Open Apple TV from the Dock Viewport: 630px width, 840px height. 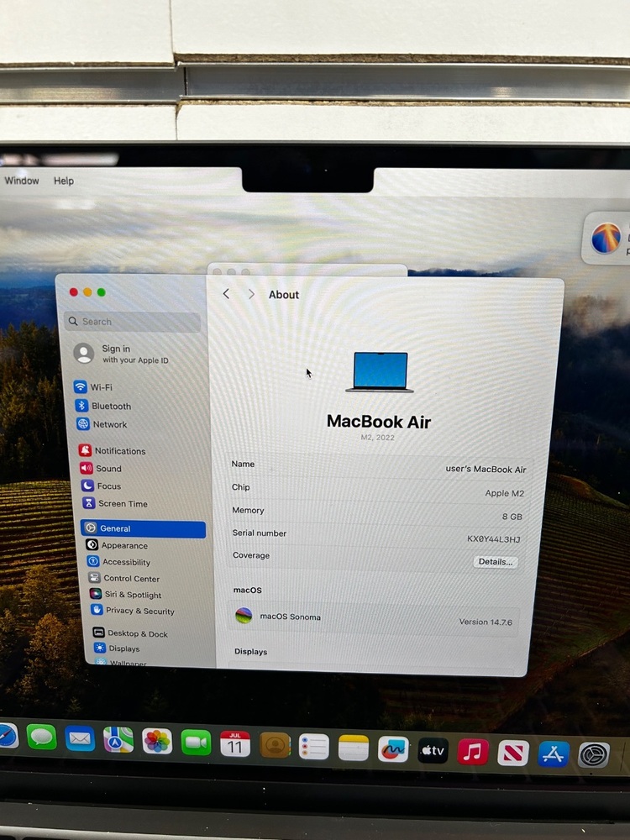click(433, 750)
